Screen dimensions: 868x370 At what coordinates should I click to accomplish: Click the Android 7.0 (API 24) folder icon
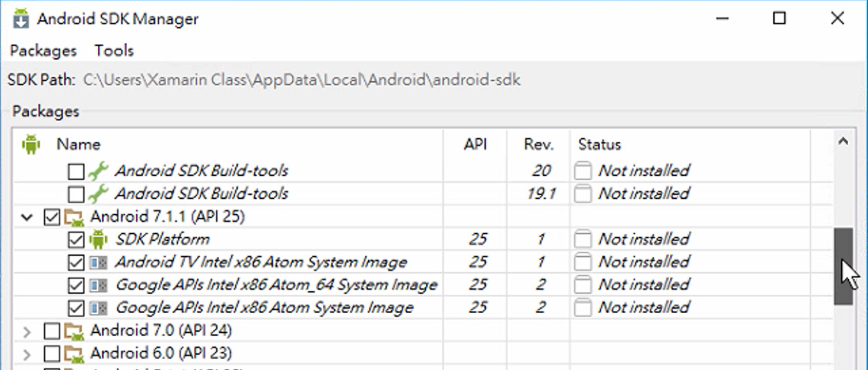pyautogui.click(x=75, y=331)
